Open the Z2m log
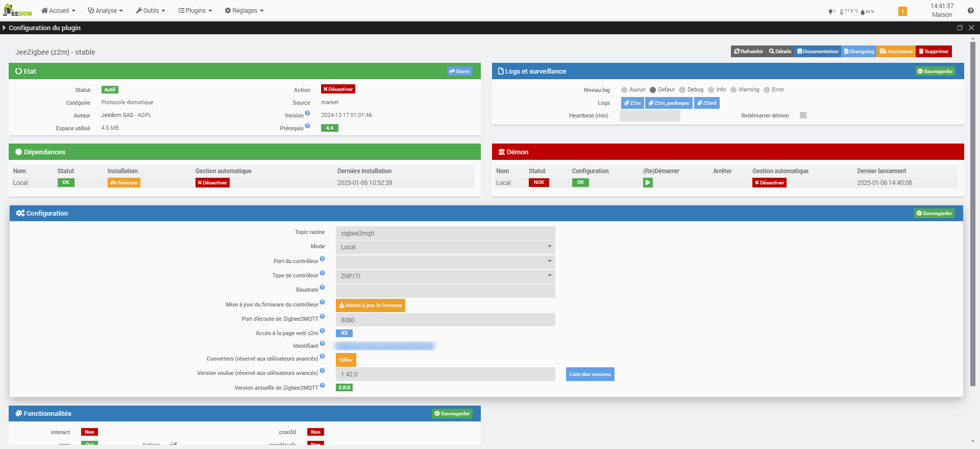This screenshot has width=980, height=449. (632, 103)
